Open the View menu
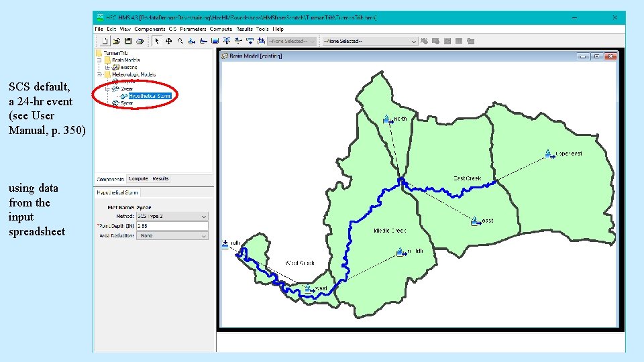644x362 pixels. [x=125, y=29]
